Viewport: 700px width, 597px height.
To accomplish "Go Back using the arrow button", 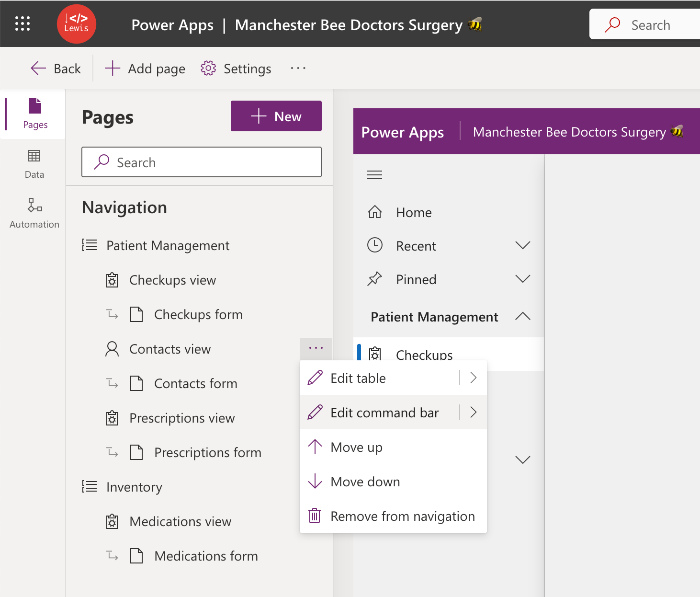I will tap(56, 69).
